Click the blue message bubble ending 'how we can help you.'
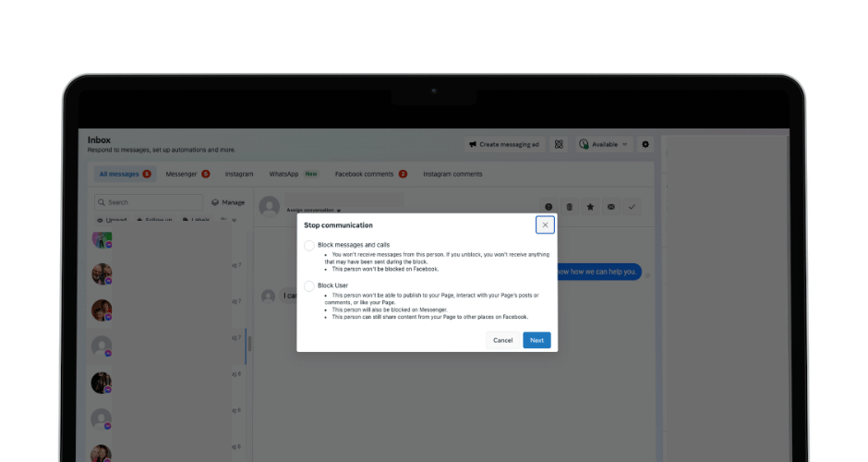868x462 pixels. (x=599, y=272)
